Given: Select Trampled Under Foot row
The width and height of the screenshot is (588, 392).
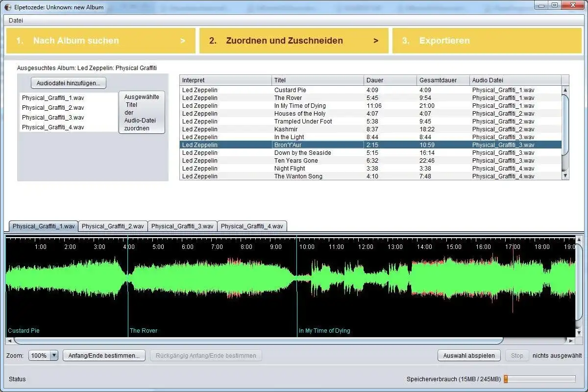Looking at the screenshot, I should point(370,122).
